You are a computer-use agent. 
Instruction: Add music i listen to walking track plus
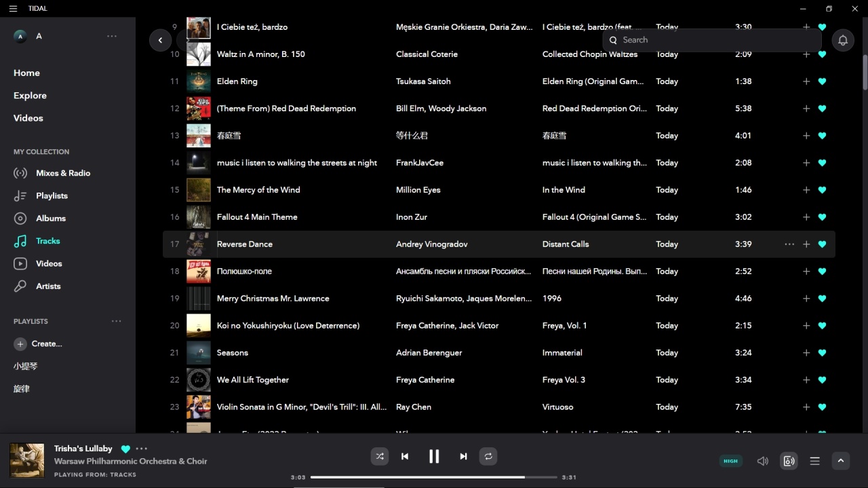pyautogui.click(x=806, y=163)
